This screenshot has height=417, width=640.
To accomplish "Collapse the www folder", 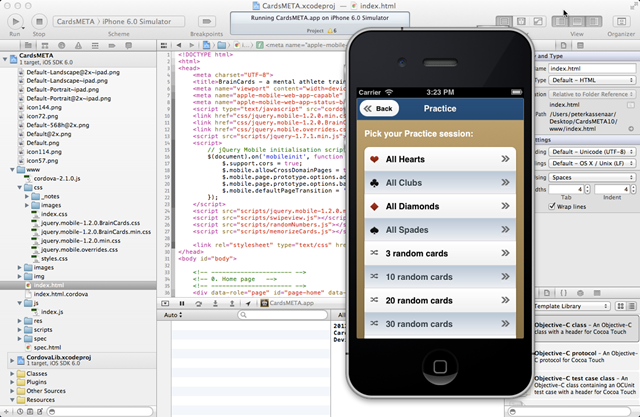I will point(12,169).
